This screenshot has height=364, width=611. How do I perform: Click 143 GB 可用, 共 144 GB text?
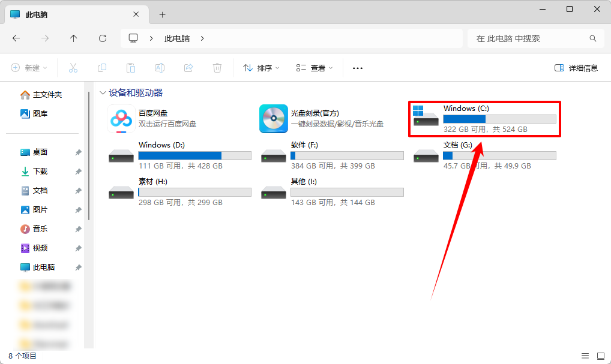[x=333, y=203]
